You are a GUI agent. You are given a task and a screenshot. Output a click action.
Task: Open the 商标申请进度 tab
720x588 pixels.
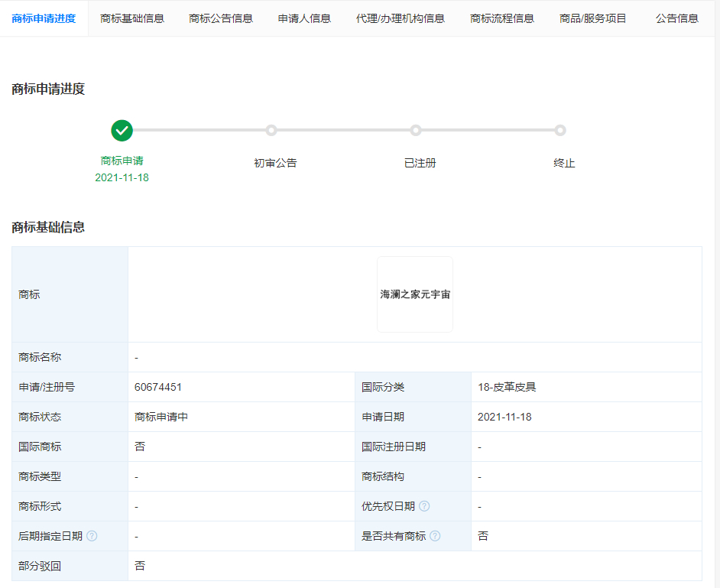[x=44, y=18]
